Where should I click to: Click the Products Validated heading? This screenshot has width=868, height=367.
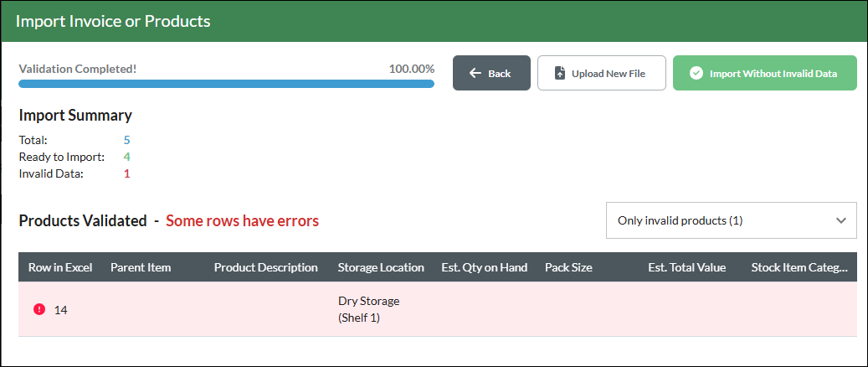tap(83, 220)
